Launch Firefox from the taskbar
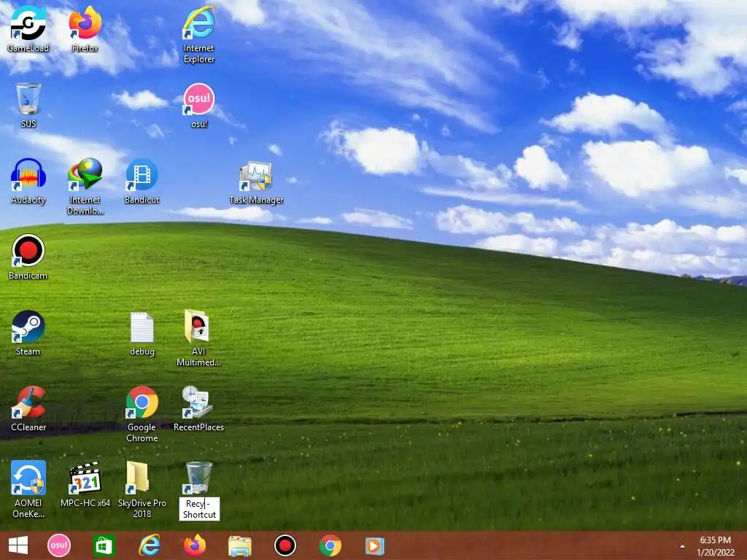The width and height of the screenshot is (747, 560). coord(194,545)
